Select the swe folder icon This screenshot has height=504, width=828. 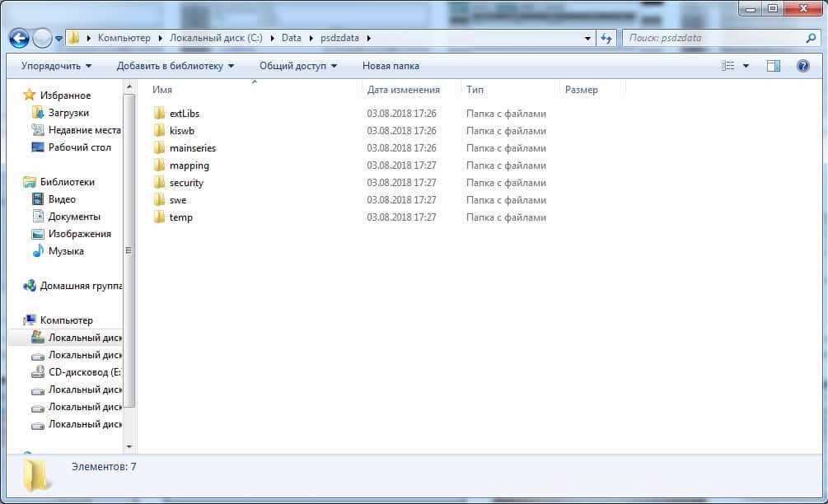(x=159, y=199)
